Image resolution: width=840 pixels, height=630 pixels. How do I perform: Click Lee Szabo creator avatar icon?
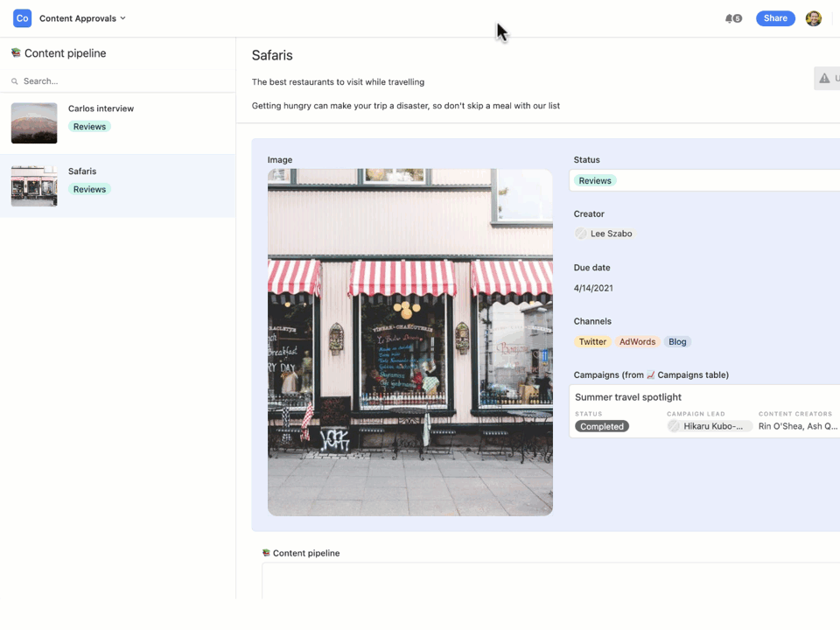[581, 234]
